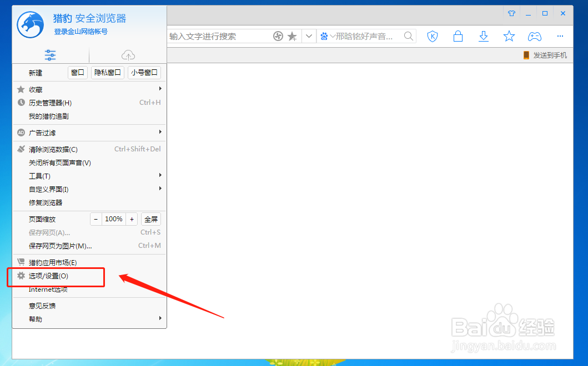Viewport: 588px width, 366px height.
Task: Open the settings sliders tab
Action: [x=51, y=55]
